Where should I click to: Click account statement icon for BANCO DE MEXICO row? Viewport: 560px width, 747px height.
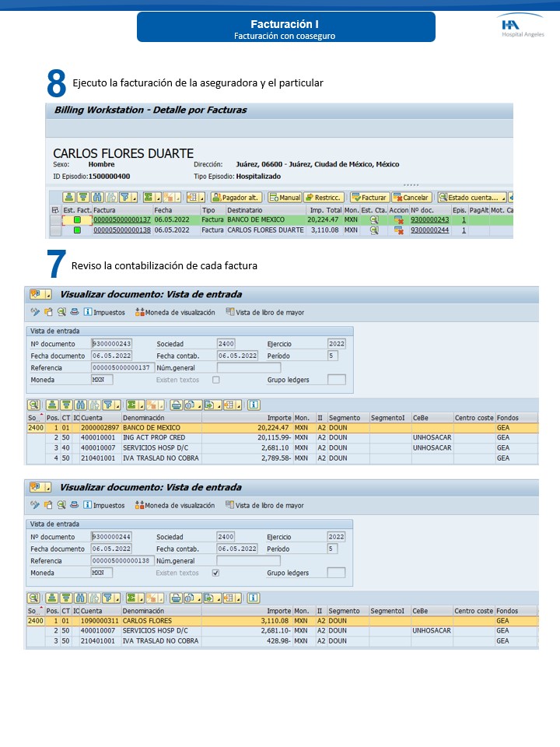[x=374, y=220]
